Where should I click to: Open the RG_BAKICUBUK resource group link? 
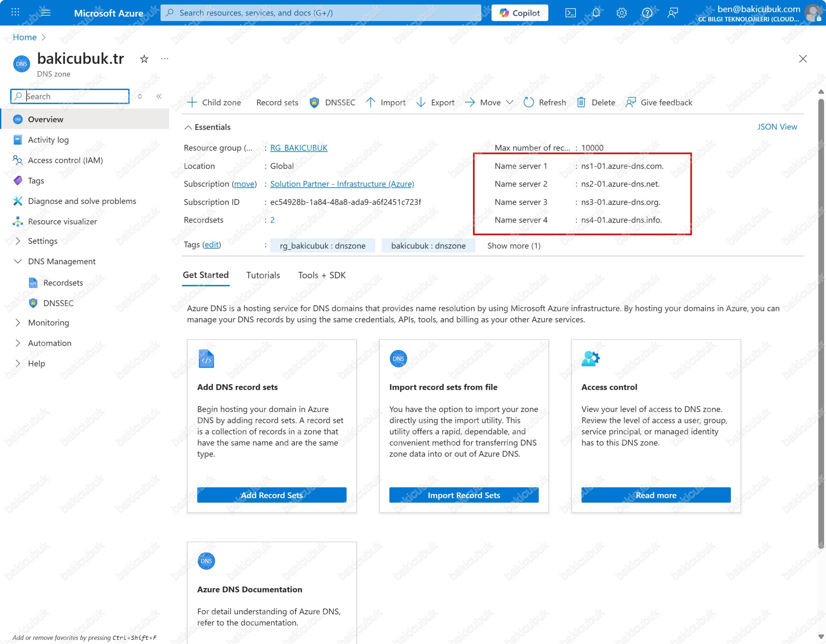tap(298, 148)
